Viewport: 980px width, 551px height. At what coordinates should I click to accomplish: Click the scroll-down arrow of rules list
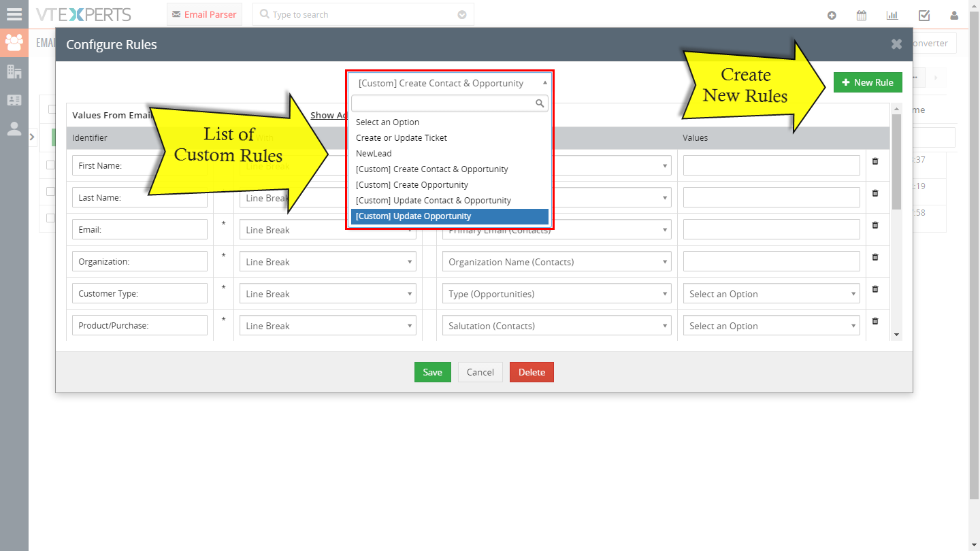pos(896,334)
